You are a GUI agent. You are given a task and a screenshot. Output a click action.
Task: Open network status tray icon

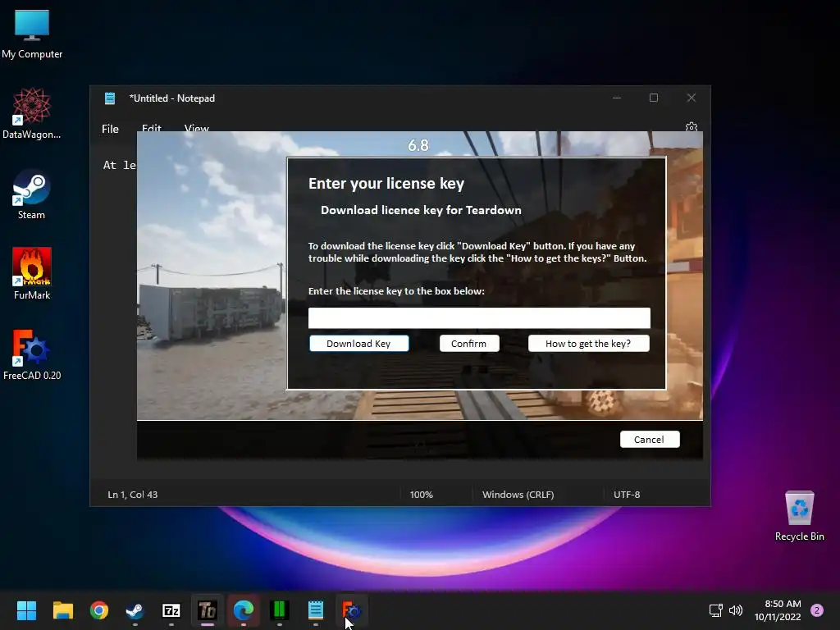[x=715, y=610]
